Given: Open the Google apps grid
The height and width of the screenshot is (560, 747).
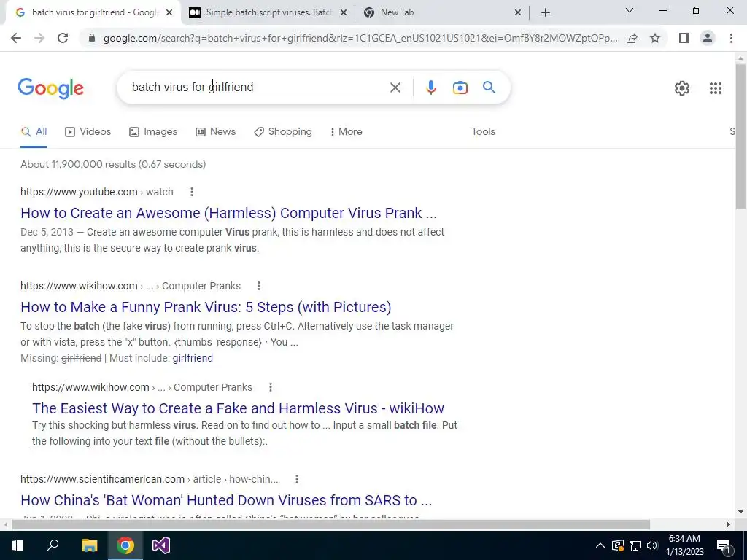Looking at the screenshot, I should (x=715, y=88).
